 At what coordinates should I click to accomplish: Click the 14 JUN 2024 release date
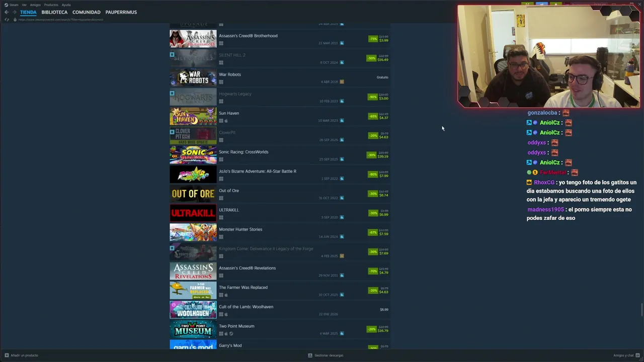328,237
